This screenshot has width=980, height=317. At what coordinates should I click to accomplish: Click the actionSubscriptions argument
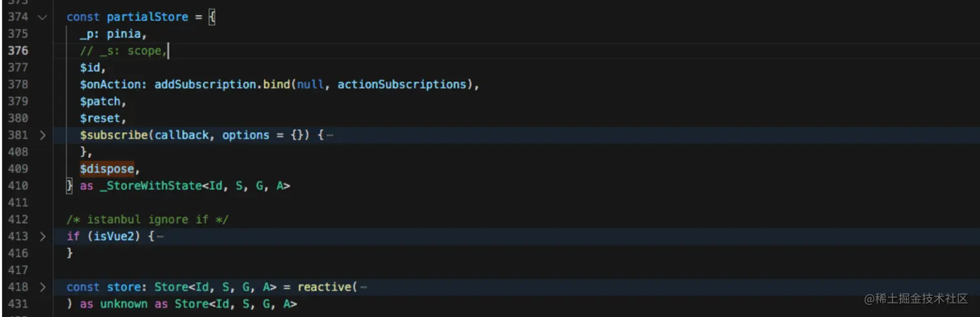401,85
